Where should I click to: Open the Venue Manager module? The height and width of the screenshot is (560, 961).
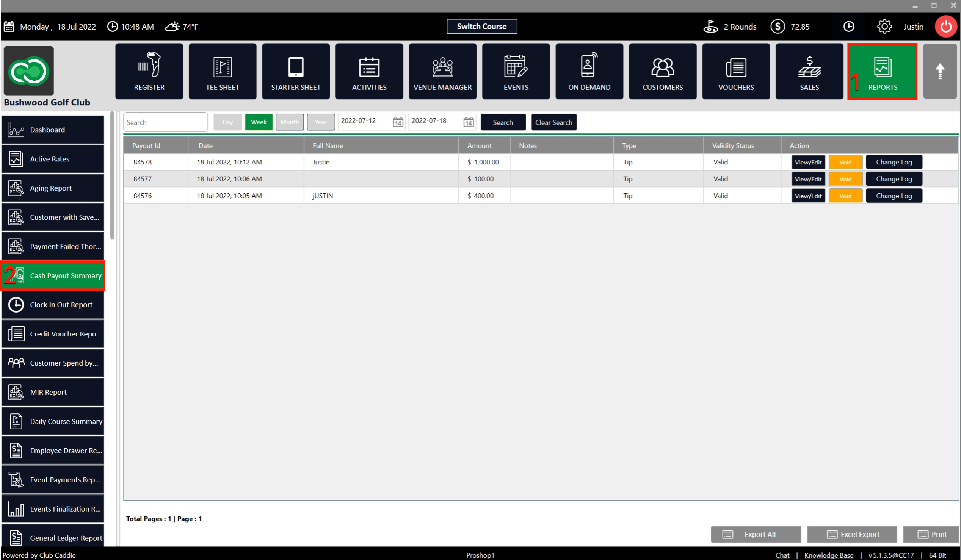[442, 71]
